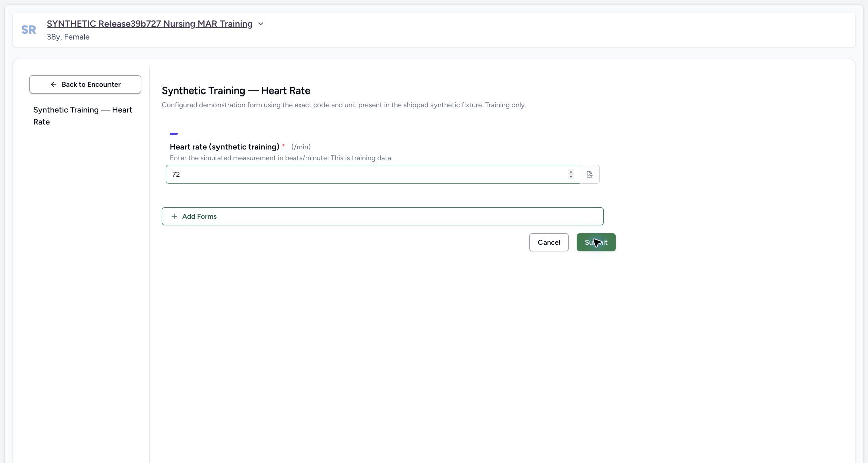Screen dimensions: 868x463
Task: Click the 'Synthetic Training — Heart Rate' form heading
Action: 236,91
